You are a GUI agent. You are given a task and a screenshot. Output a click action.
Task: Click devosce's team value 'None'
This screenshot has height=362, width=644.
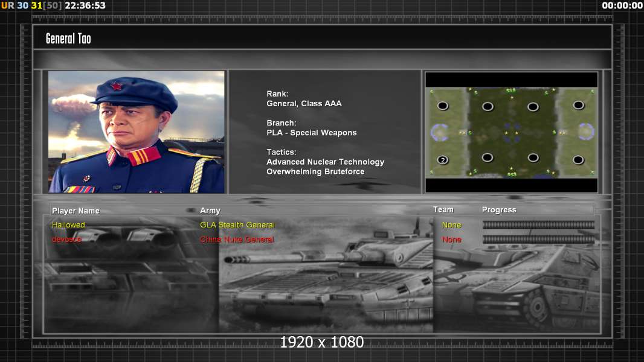click(451, 240)
